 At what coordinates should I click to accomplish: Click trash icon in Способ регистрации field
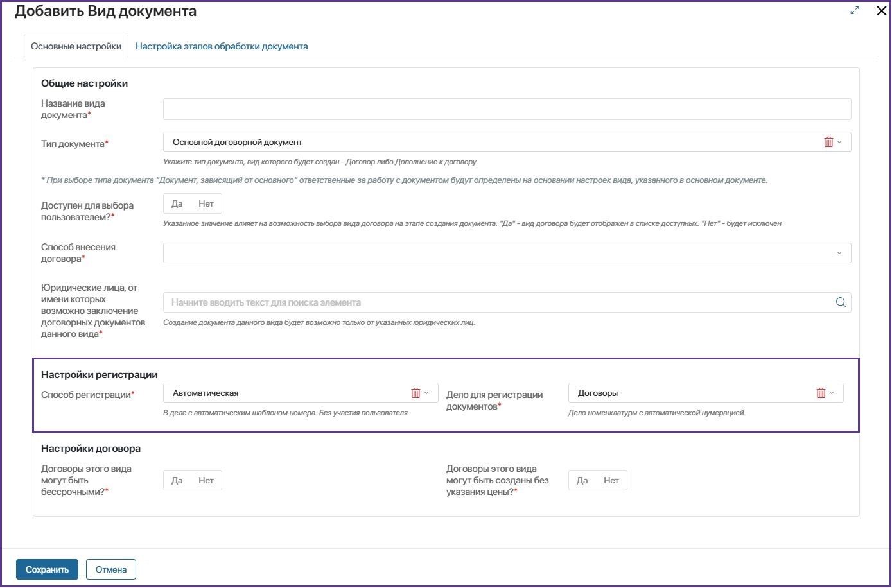tap(415, 393)
